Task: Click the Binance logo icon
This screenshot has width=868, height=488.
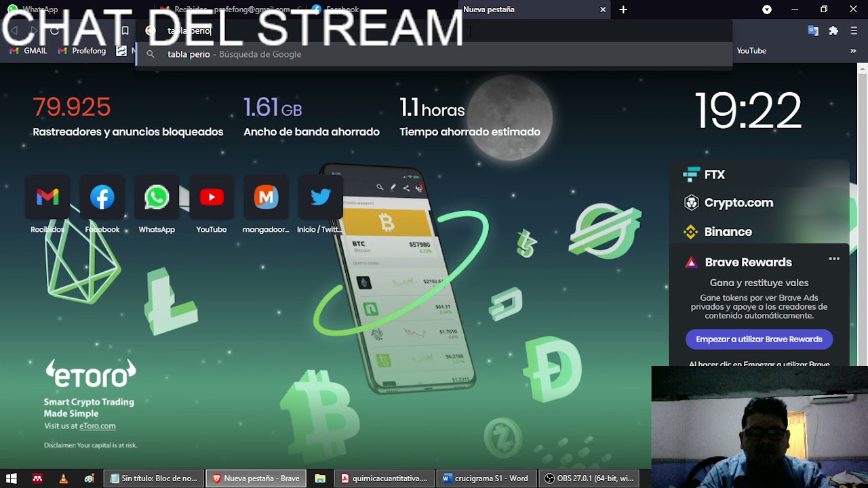Action: pos(691,232)
